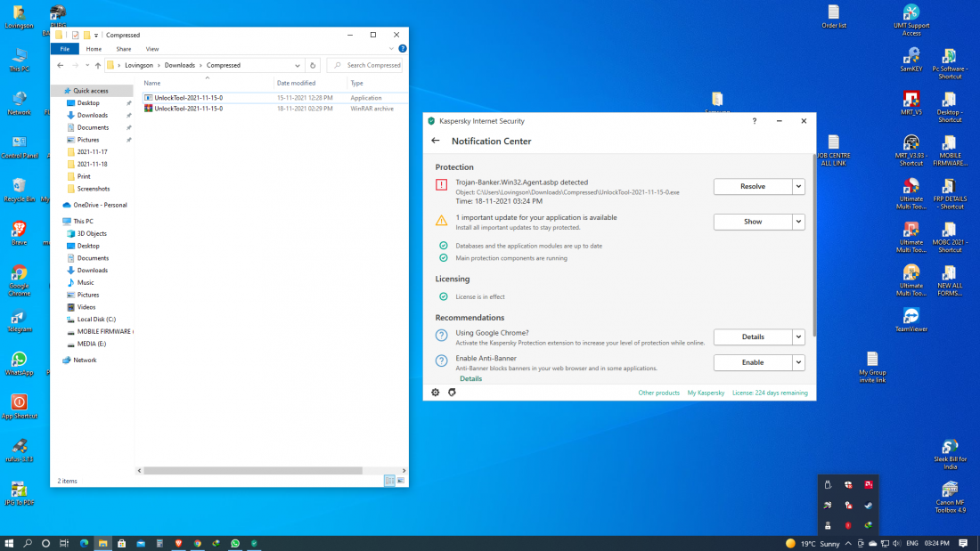Select Downloads under Quick access
This screenshot has height=551, width=980.
point(93,115)
